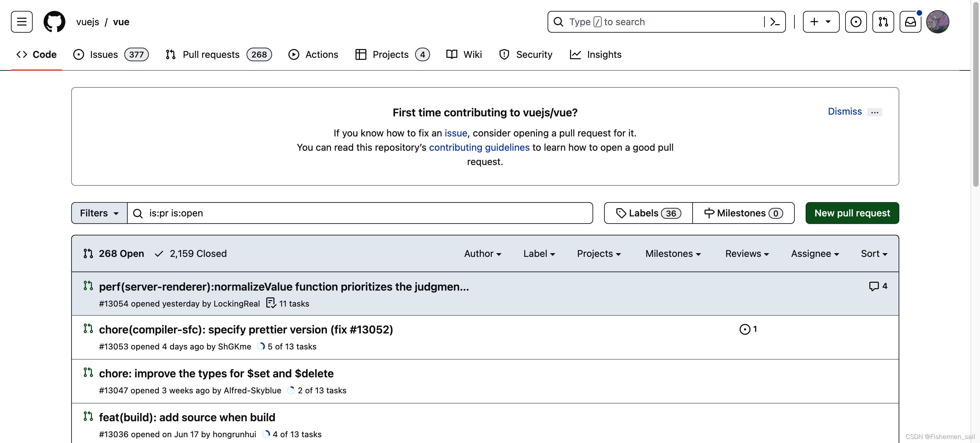Expand the Milestones filter dropdown
Viewport: 980px width, 443px height.
point(673,253)
